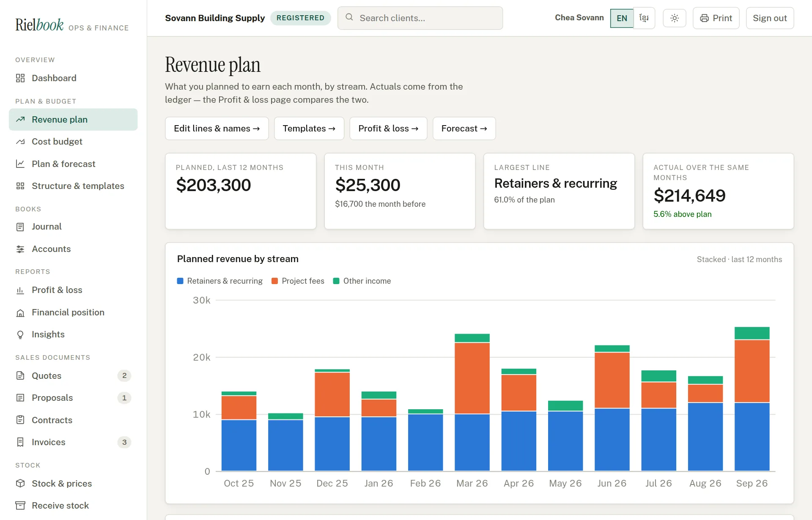Click Edit lines & names button
Screen dimensions: 812x520
point(217,129)
